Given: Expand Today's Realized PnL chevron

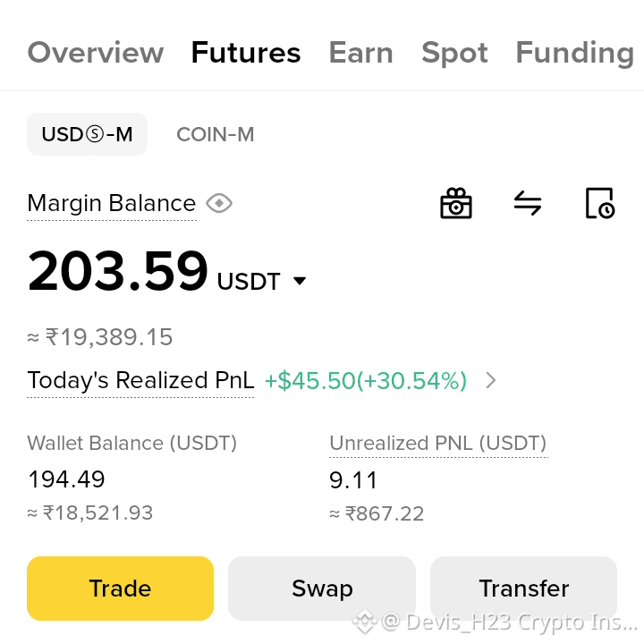Looking at the screenshot, I should pyautogui.click(x=491, y=380).
